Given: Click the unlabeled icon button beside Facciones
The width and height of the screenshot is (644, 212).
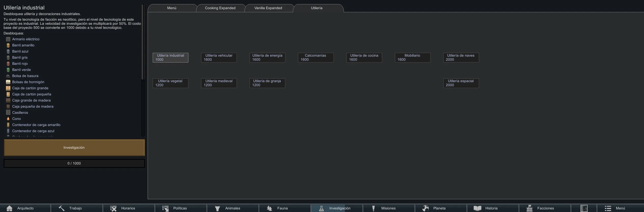Looking at the screenshot, I should point(584,208).
